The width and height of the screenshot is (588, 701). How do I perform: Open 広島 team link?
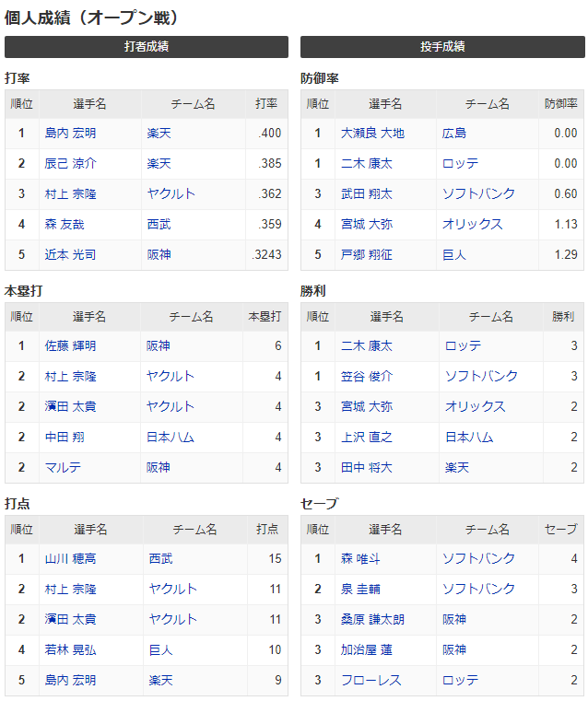[454, 134]
